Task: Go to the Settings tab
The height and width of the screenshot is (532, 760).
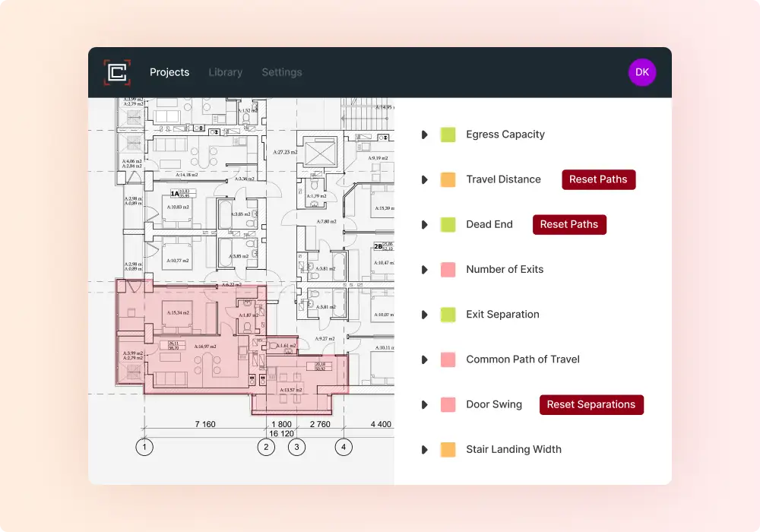Action: point(281,72)
